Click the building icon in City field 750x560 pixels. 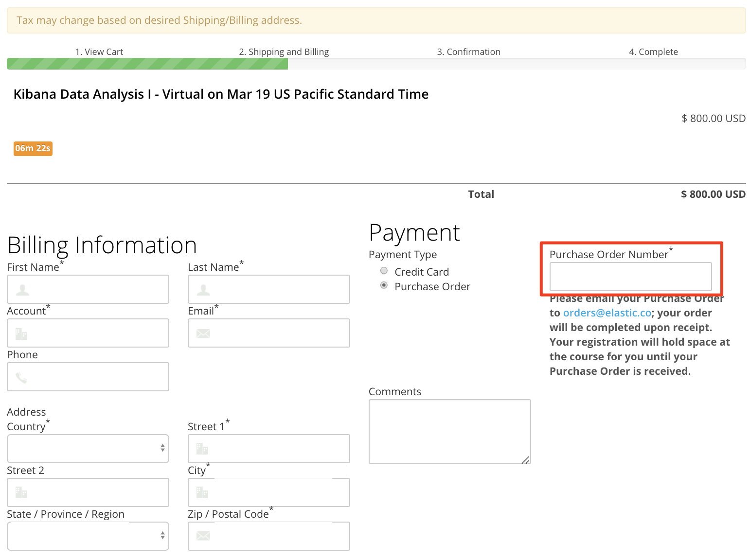point(202,492)
